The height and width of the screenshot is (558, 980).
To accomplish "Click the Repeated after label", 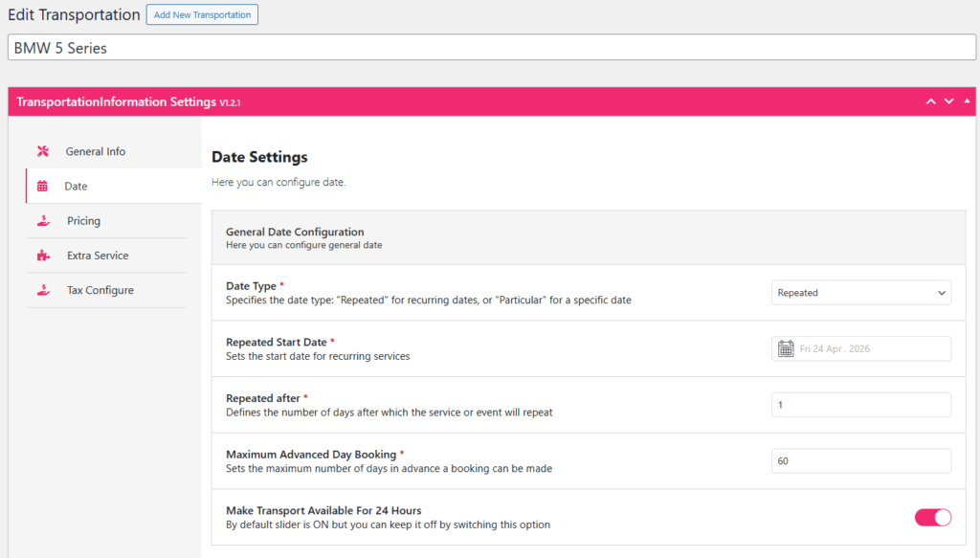I will [262, 398].
